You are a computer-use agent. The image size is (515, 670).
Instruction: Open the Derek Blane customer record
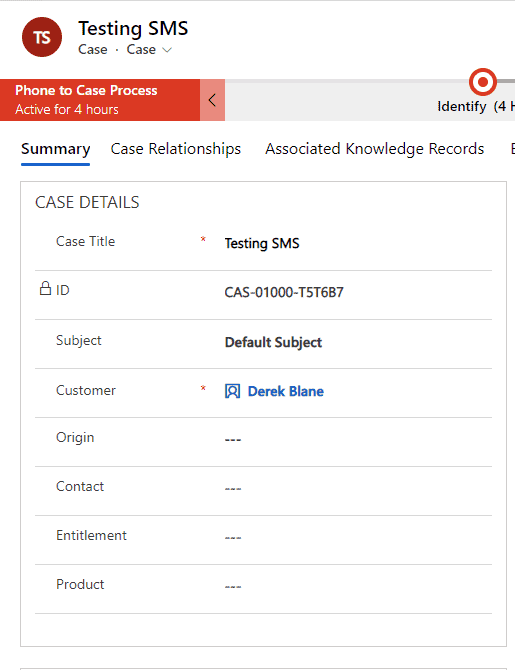coord(285,391)
